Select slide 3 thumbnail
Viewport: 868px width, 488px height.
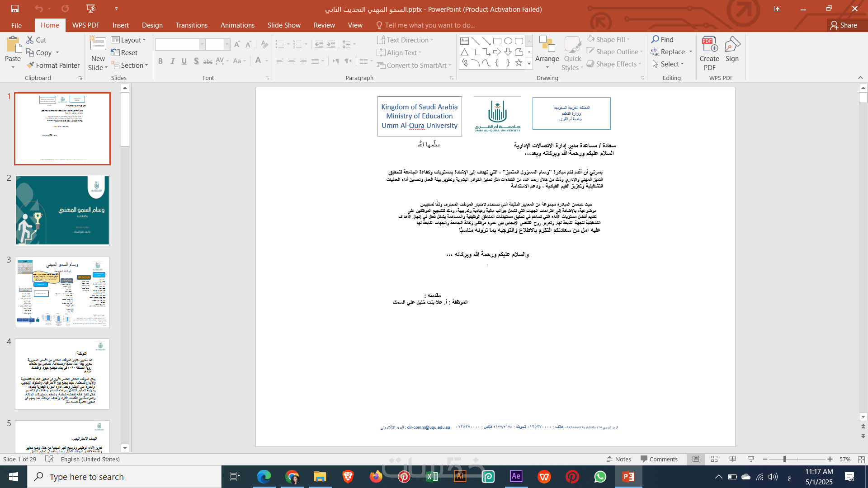pos(62,292)
